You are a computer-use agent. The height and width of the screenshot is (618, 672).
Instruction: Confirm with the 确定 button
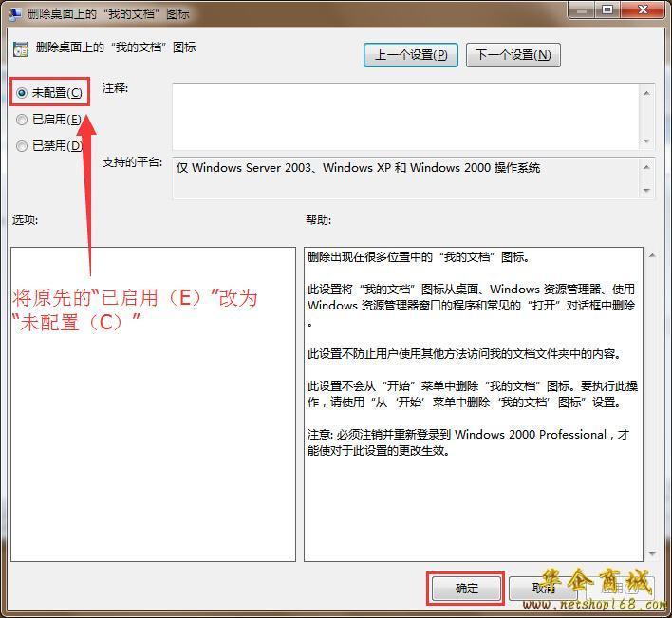(466, 589)
